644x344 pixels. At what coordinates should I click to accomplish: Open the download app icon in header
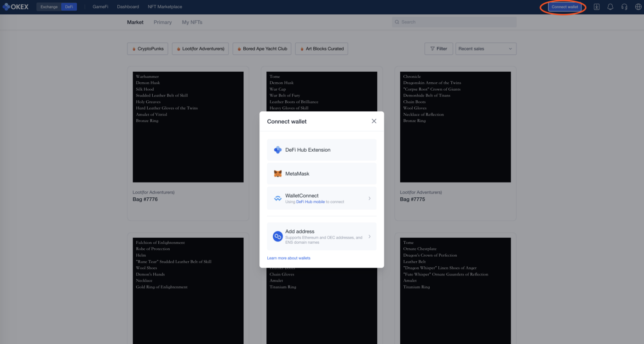[x=597, y=7]
